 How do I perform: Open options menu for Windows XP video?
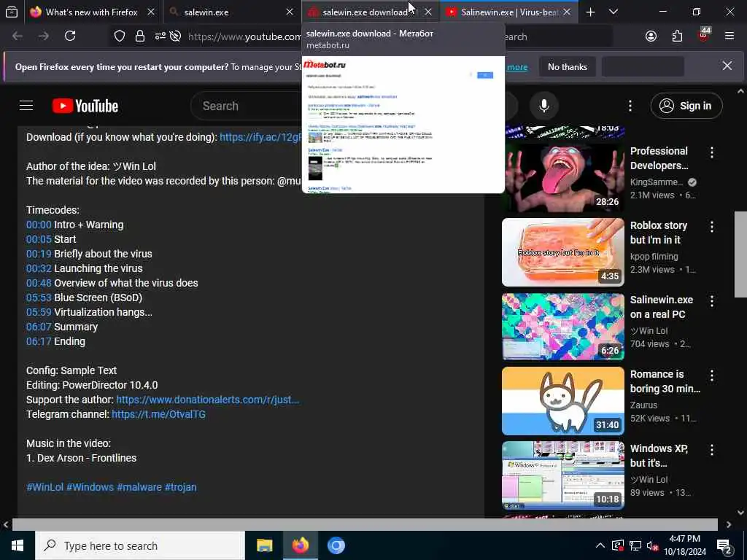coord(712,449)
